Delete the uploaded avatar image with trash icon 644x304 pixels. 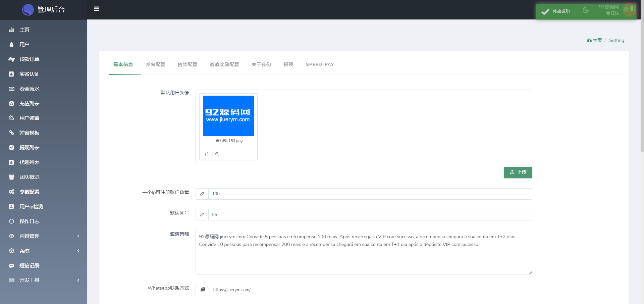pyautogui.click(x=207, y=154)
